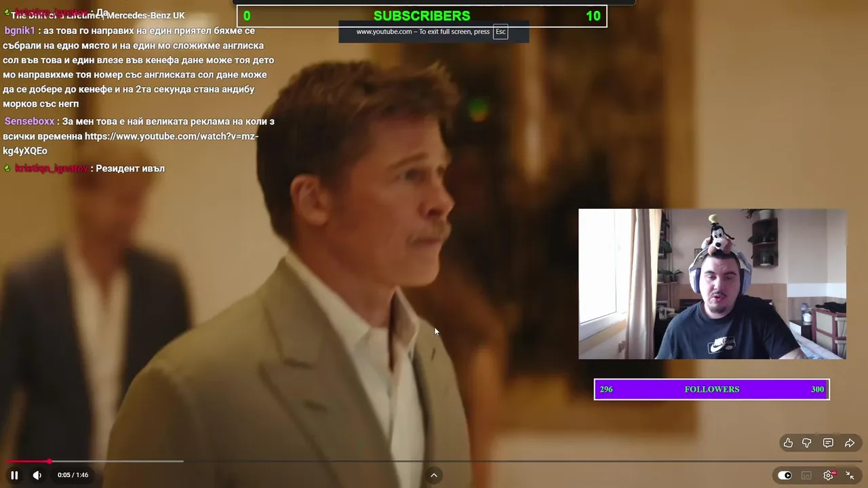Open the comments panel icon
Screen dimensions: 868x488
click(x=828, y=443)
